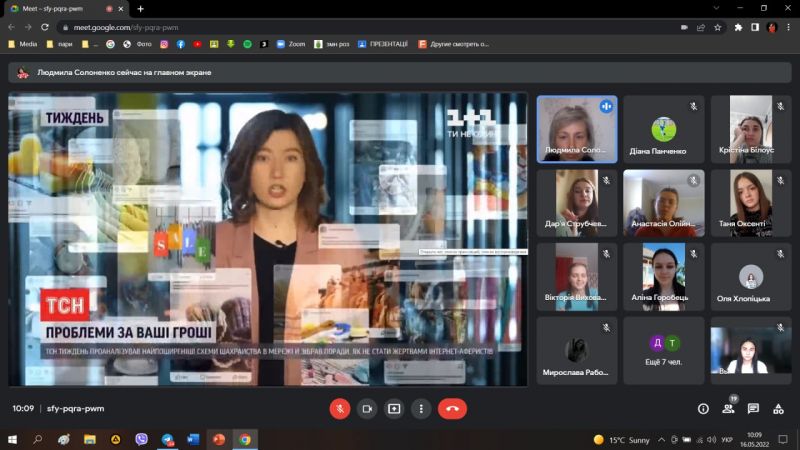800x450 pixels.
Task: Open the meeting details info icon
Action: [703, 409]
